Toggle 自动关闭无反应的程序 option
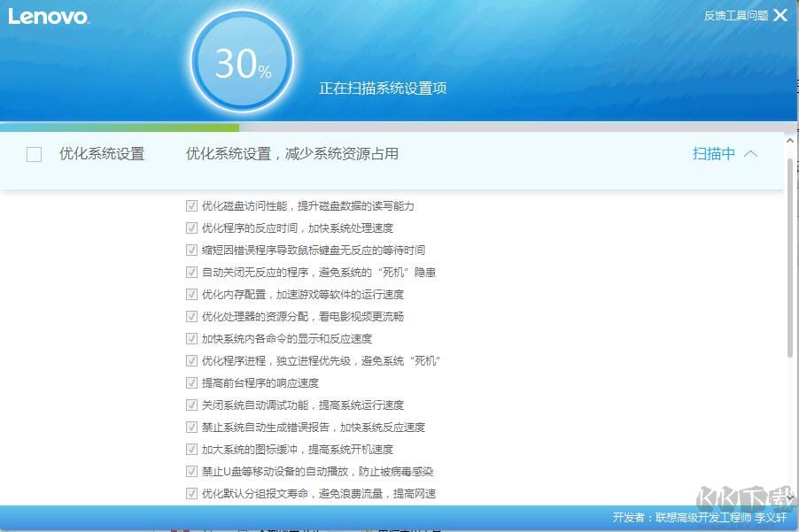 point(191,271)
